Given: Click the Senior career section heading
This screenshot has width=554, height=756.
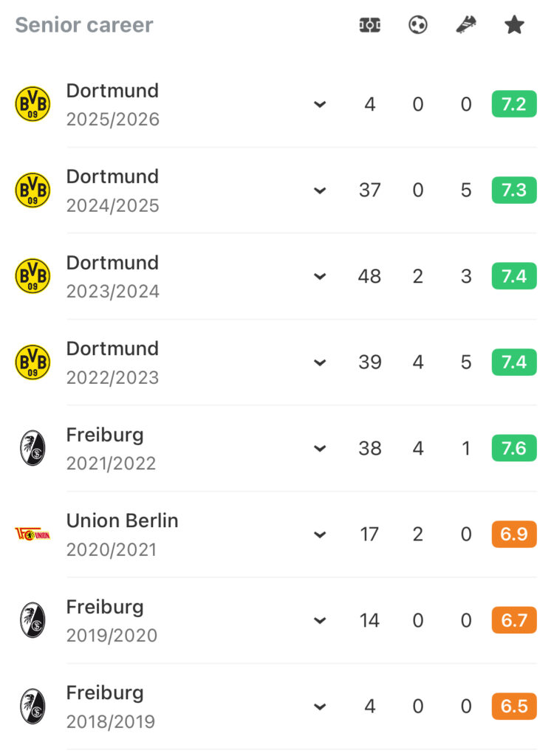Looking at the screenshot, I should (x=84, y=25).
